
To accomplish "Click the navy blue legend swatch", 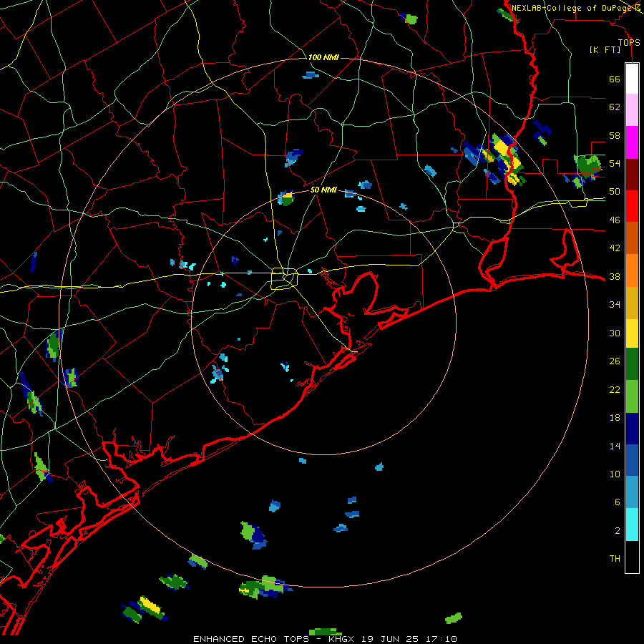I will click(x=632, y=429).
